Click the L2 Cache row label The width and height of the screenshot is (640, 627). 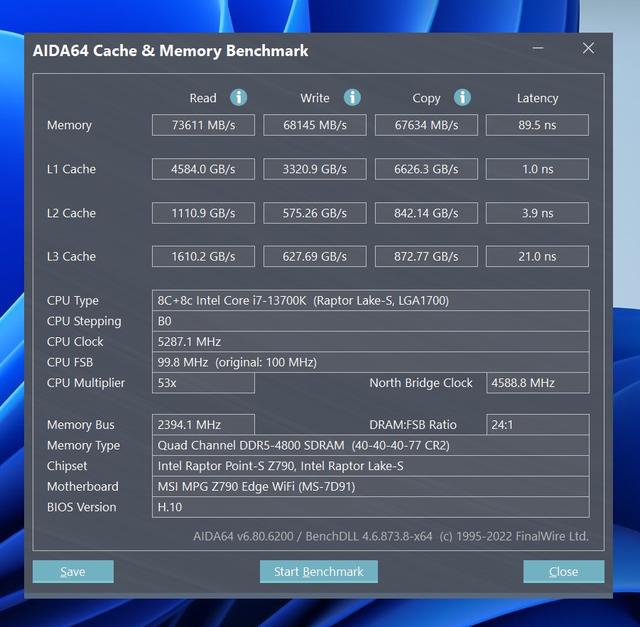point(71,213)
